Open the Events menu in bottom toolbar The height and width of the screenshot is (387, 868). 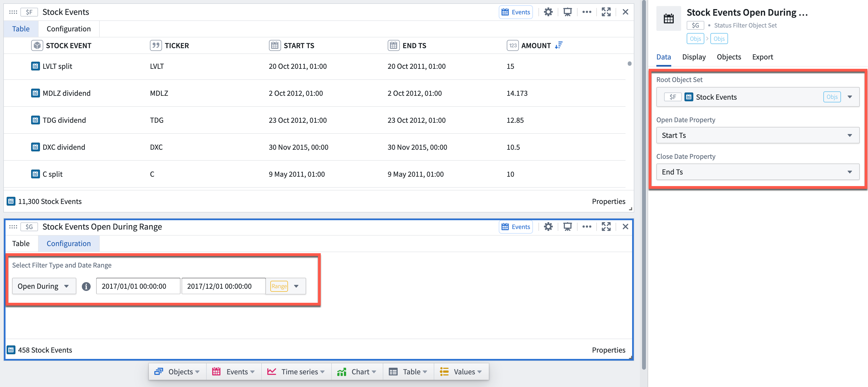point(233,372)
